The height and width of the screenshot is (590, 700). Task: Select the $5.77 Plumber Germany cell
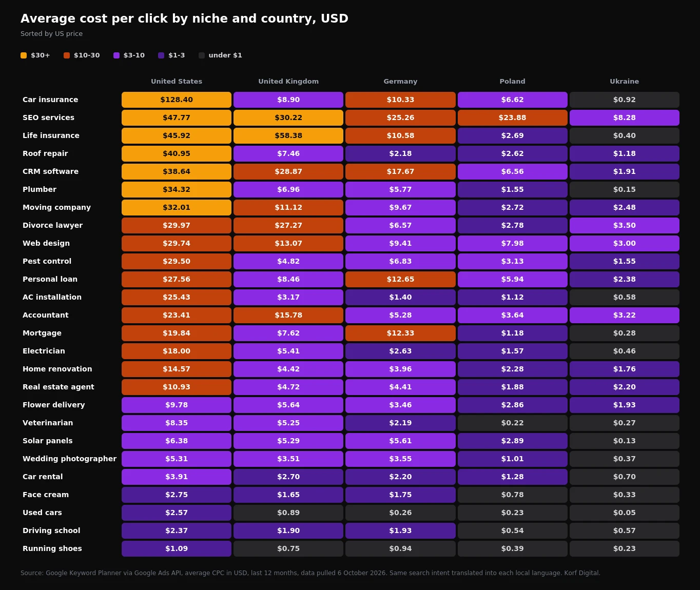pos(400,189)
